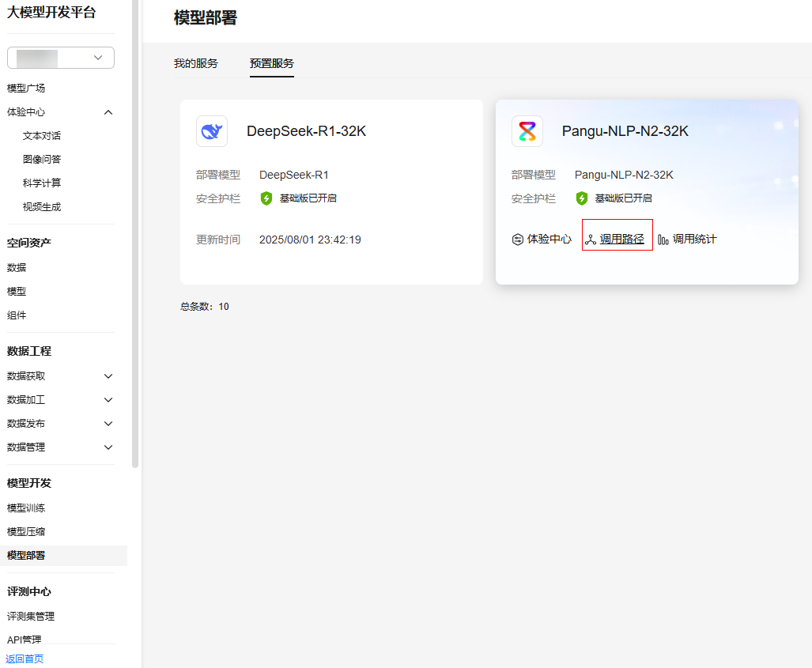The width and height of the screenshot is (812, 668).
Task: Open 组件 in the sidebar
Action: (17, 315)
